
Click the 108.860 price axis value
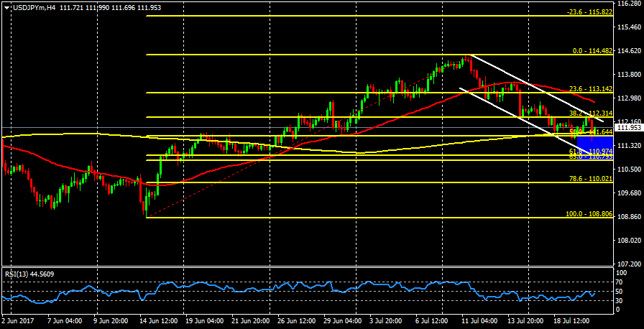click(x=630, y=216)
